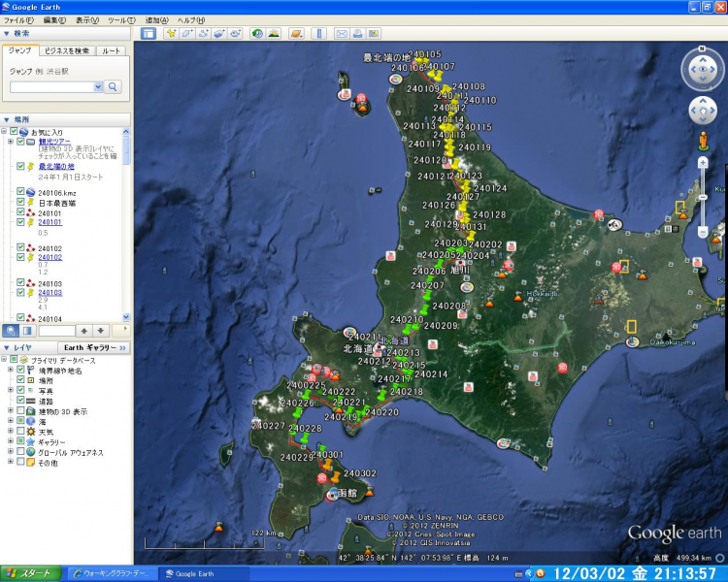Open the planet switcher (Saturn) icon
The width and height of the screenshot is (728, 582).
(x=296, y=33)
